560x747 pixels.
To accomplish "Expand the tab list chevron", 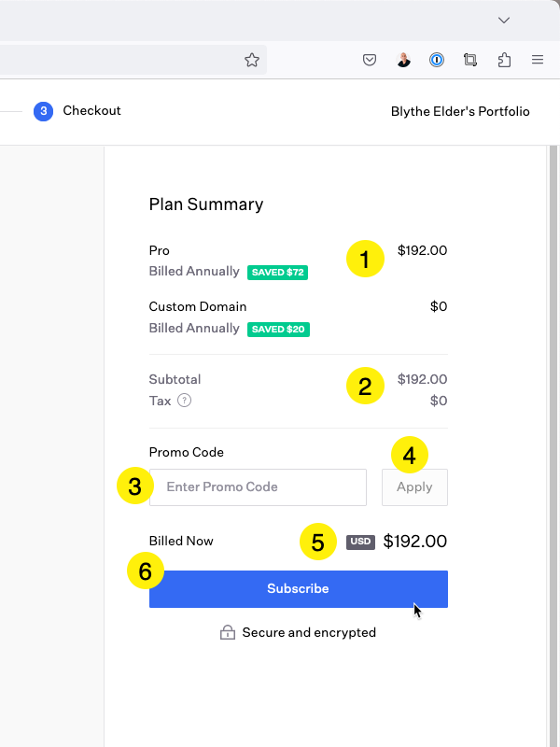I will [504, 20].
